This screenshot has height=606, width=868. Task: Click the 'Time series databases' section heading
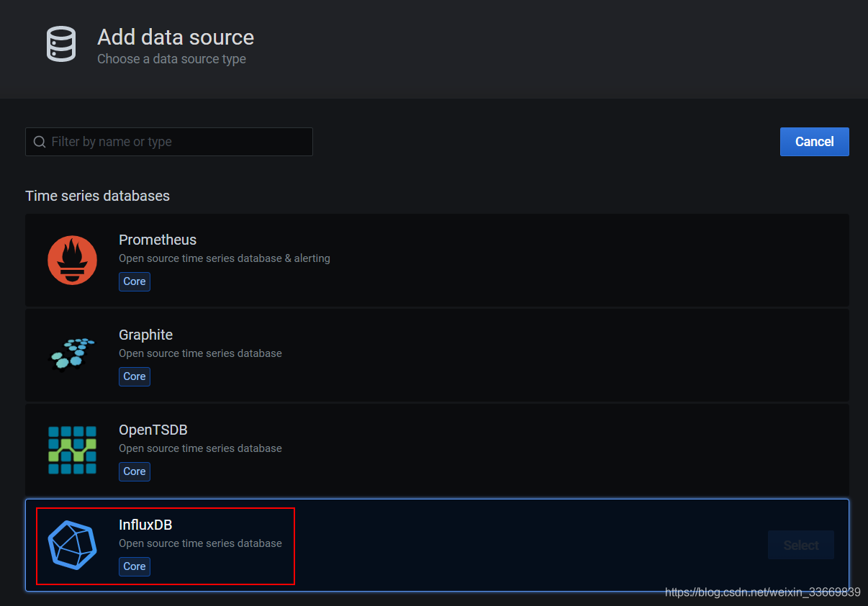pos(98,196)
